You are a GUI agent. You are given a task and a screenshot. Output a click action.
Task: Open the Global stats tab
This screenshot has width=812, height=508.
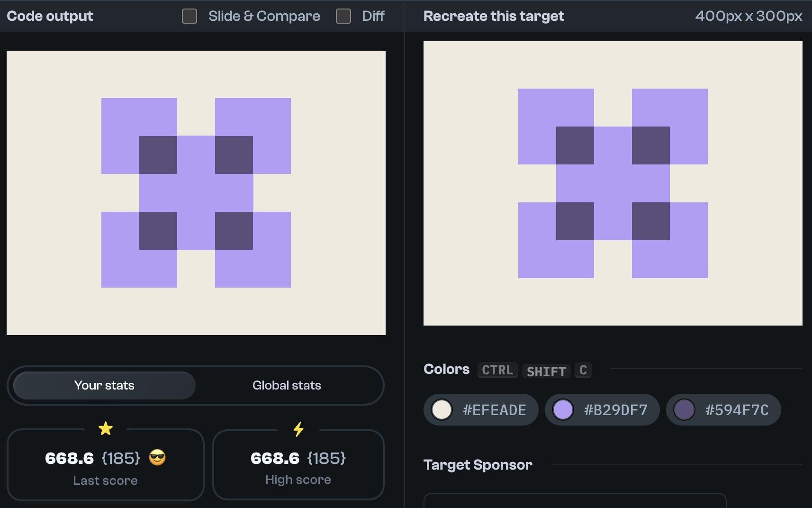pos(287,385)
